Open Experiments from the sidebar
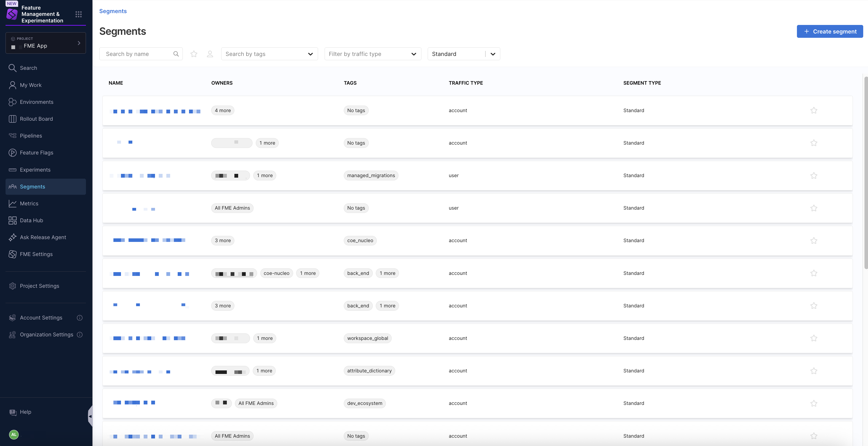The width and height of the screenshot is (868, 446). 35,170
